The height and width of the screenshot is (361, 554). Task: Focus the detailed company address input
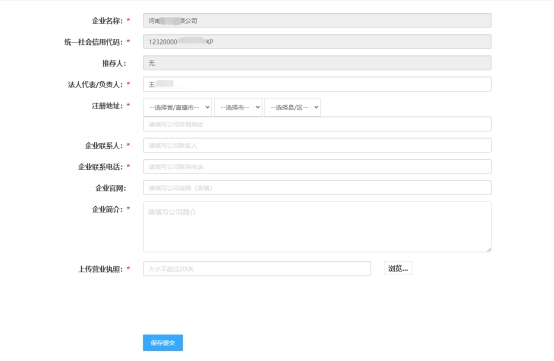coord(317,124)
